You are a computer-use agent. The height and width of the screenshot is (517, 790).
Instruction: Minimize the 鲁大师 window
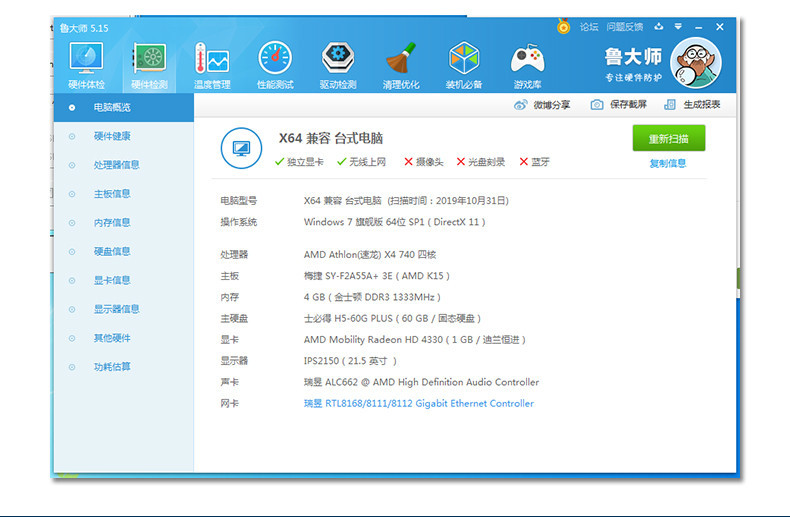coord(698,27)
